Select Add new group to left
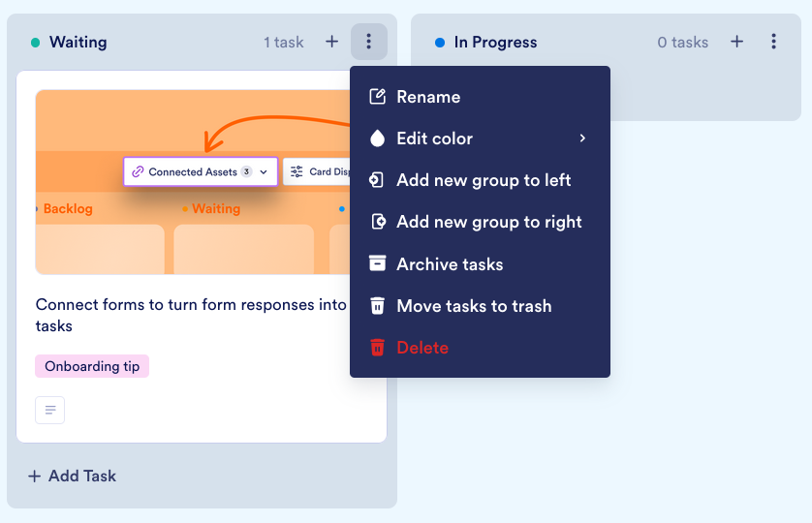 coord(484,180)
